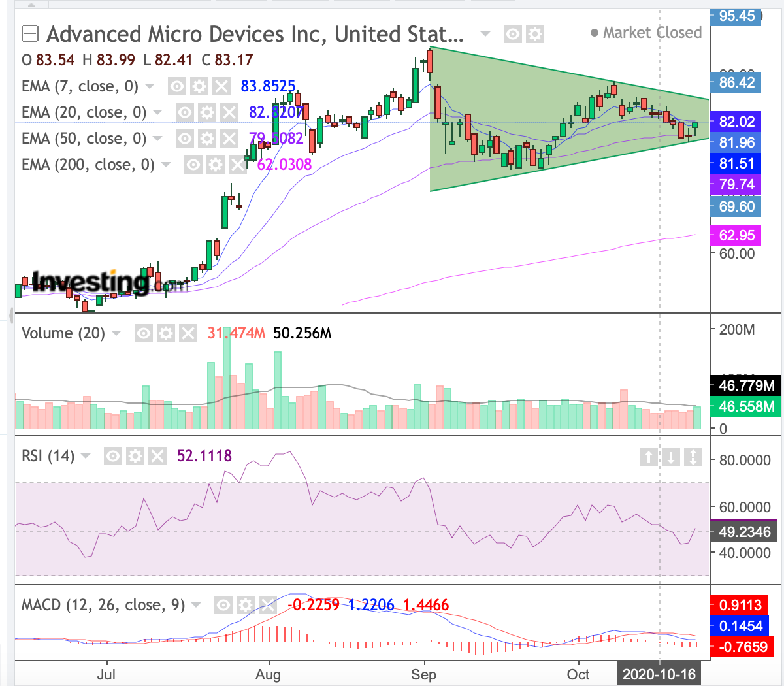Open settings gear for the main AMD series
This screenshot has width=784, height=686.
(x=535, y=34)
